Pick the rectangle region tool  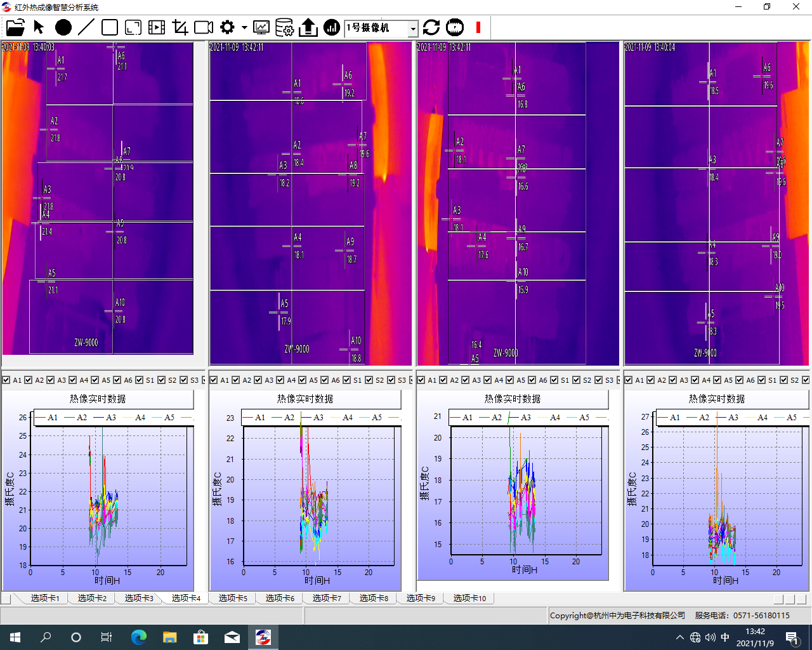click(110, 27)
